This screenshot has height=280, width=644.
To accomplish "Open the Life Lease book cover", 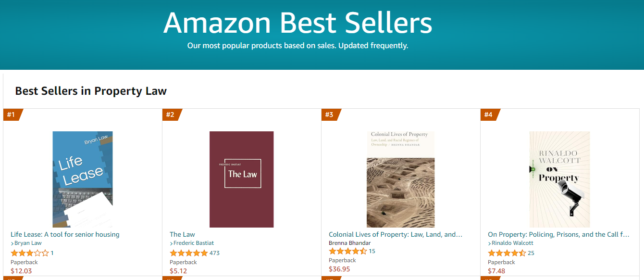I will coord(82,179).
